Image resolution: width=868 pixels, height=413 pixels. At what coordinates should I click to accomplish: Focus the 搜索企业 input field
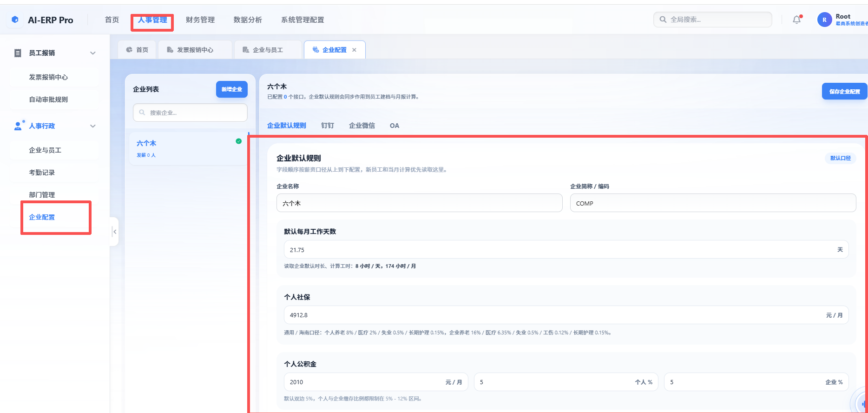point(190,113)
